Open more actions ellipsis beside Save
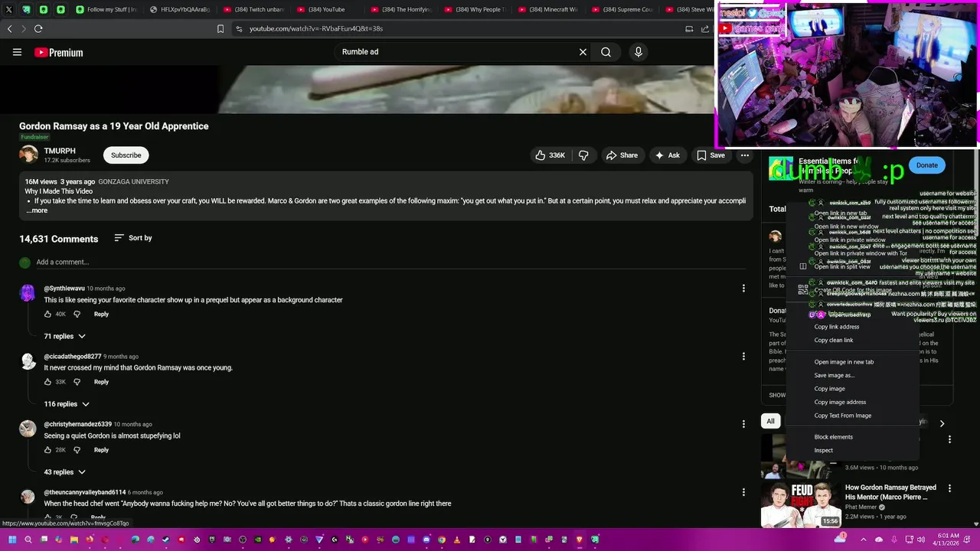This screenshot has width=980, height=551. [x=744, y=155]
